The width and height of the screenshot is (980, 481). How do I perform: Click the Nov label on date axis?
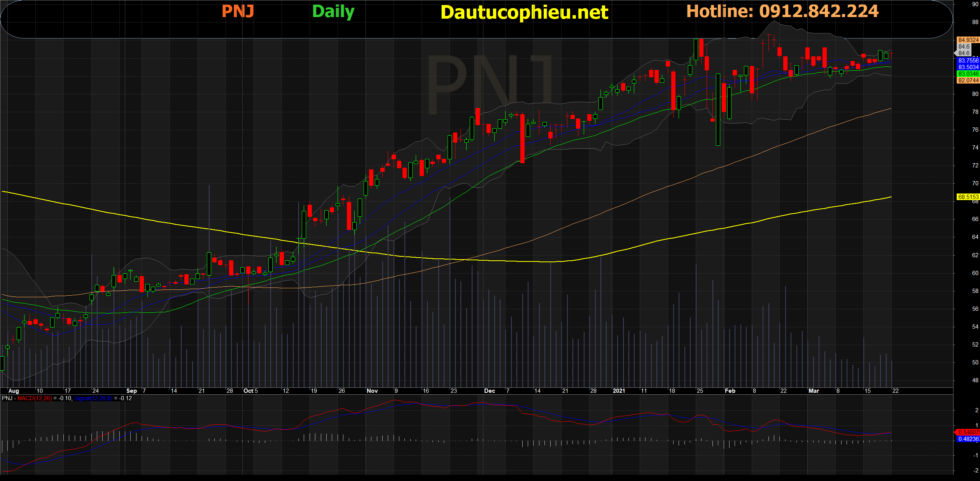point(372,391)
